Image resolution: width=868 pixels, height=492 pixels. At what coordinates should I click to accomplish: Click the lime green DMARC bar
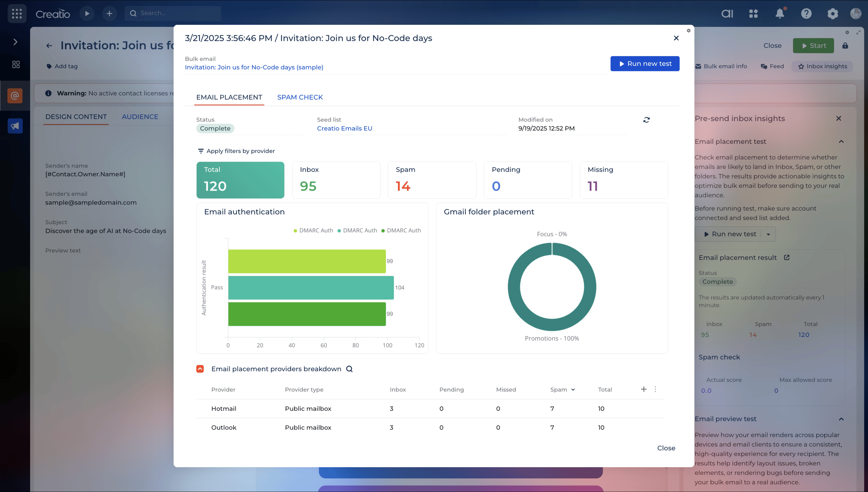(307, 261)
